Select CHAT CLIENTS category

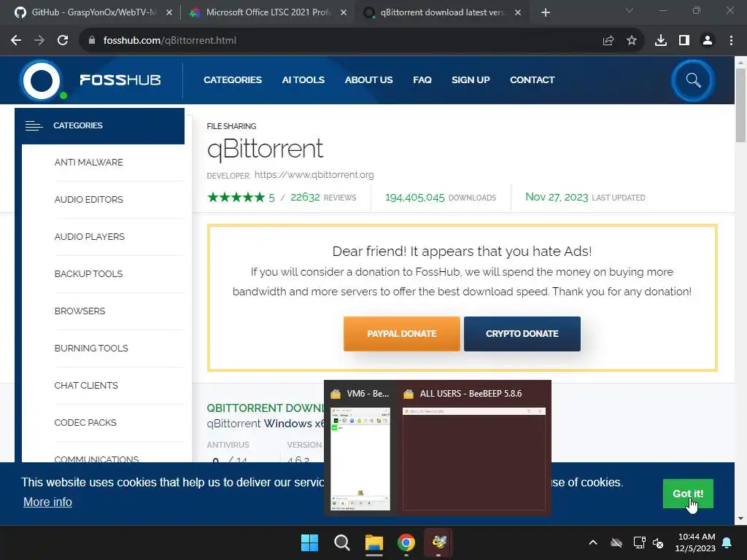pos(86,385)
